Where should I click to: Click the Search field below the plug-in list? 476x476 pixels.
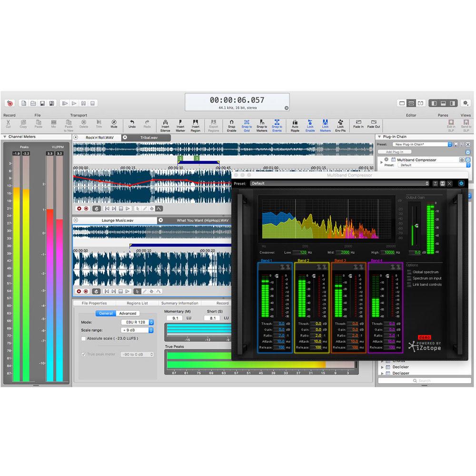[425, 381]
